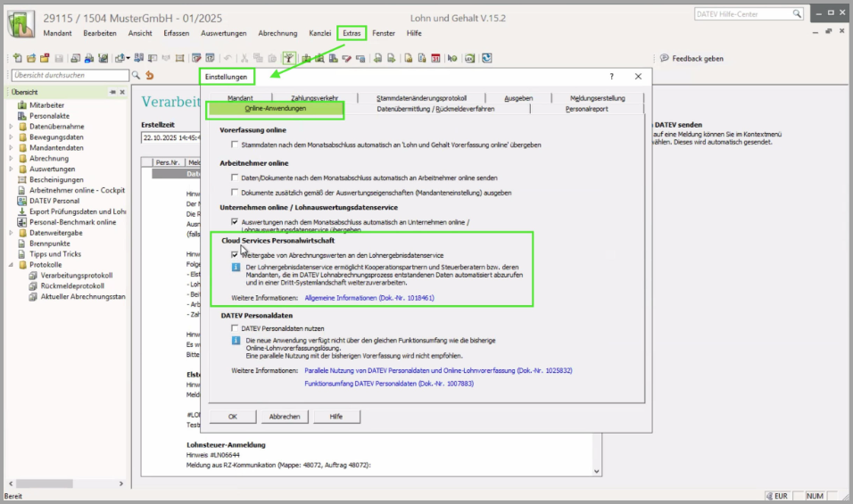Click the Feedback geben speech bubble icon
This screenshot has width=853, height=504.
[664, 59]
